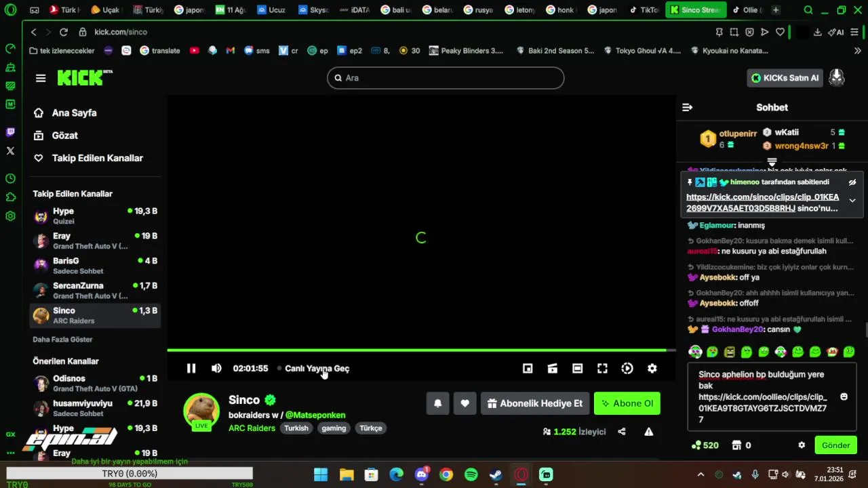Open recommended channel Odisnos

click(x=96, y=383)
